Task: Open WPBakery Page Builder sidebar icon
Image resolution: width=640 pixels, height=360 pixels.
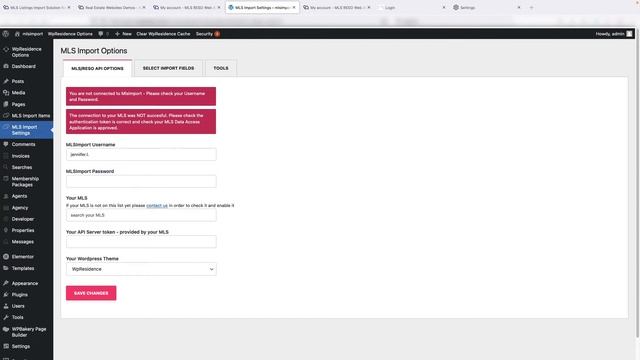Action: (x=6, y=329)
